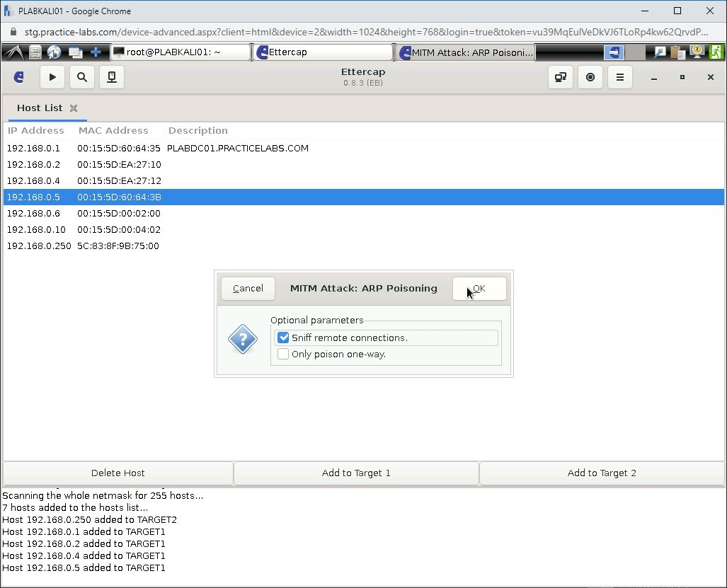Image resolution: width=727 pixels, height=588 pixels.
Task: Open the Ettercap hamburger menu icon
Action: [x=619, y=77]
